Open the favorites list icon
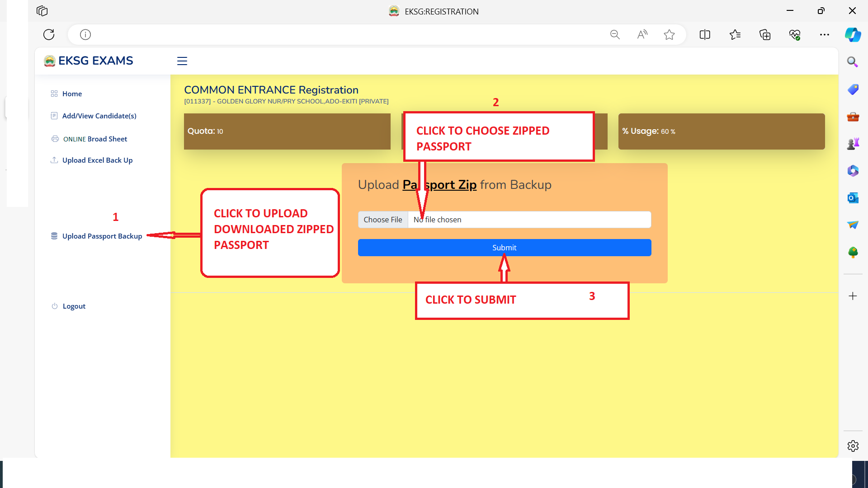868x488 pixels. (x=735, y=34)
